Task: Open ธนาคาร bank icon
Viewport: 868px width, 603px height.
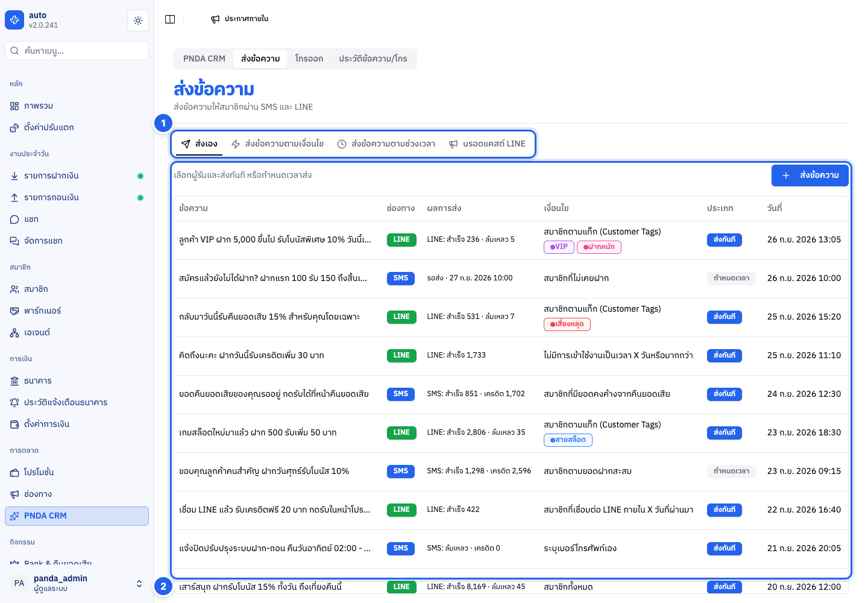Action: tap(14, 381)
